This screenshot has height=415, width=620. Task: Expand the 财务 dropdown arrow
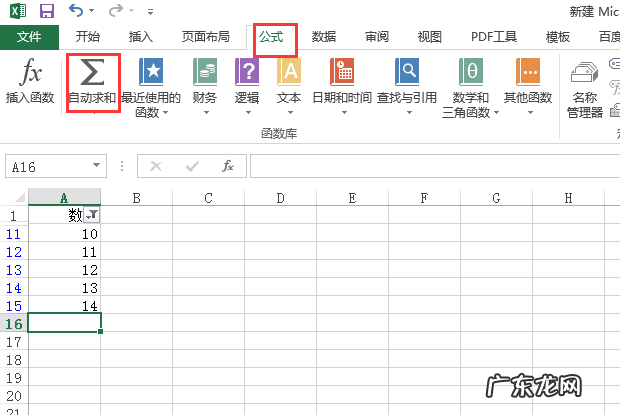point(206,113)
